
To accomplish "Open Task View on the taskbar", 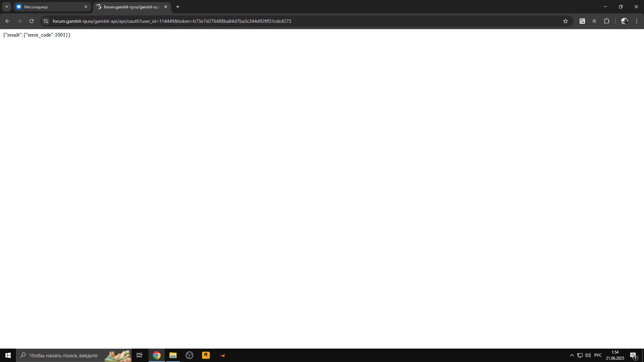I will click(140, 355).
